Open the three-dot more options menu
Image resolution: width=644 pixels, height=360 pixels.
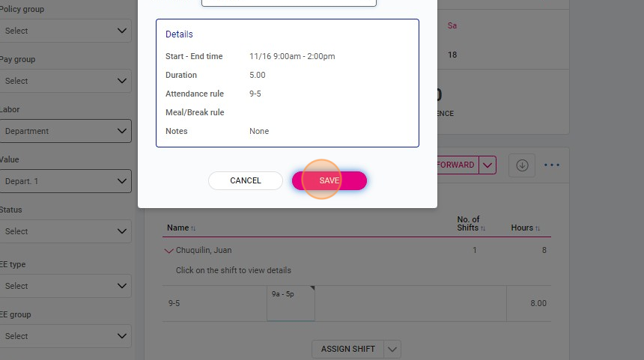[552, 165]
